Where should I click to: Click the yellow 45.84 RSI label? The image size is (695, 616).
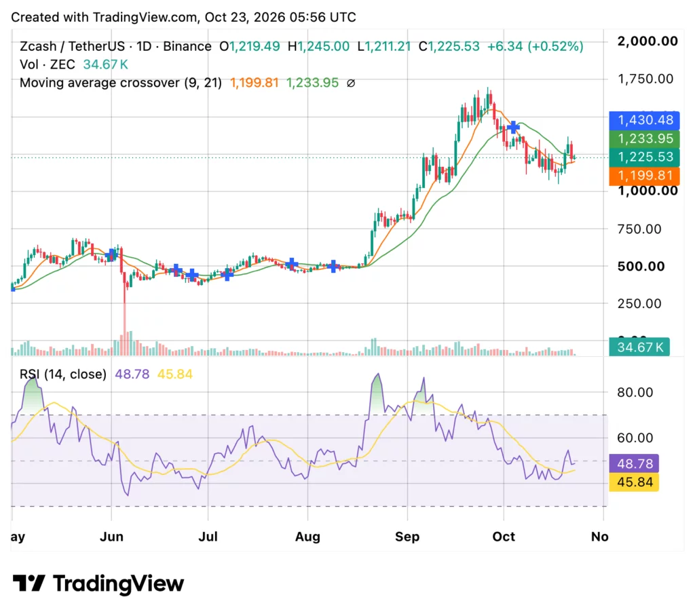(x=635, y=482)
